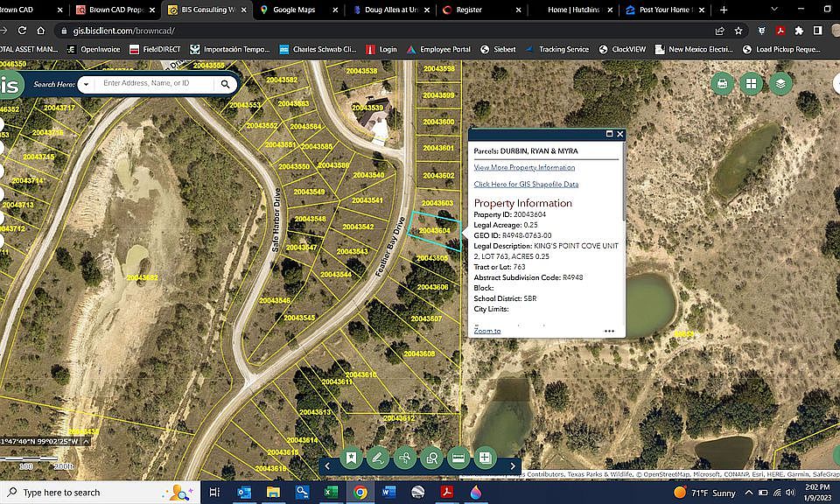Expand the search source dropdown arrow
This screenshot has width=840, height=504.
tap(86, 84)
